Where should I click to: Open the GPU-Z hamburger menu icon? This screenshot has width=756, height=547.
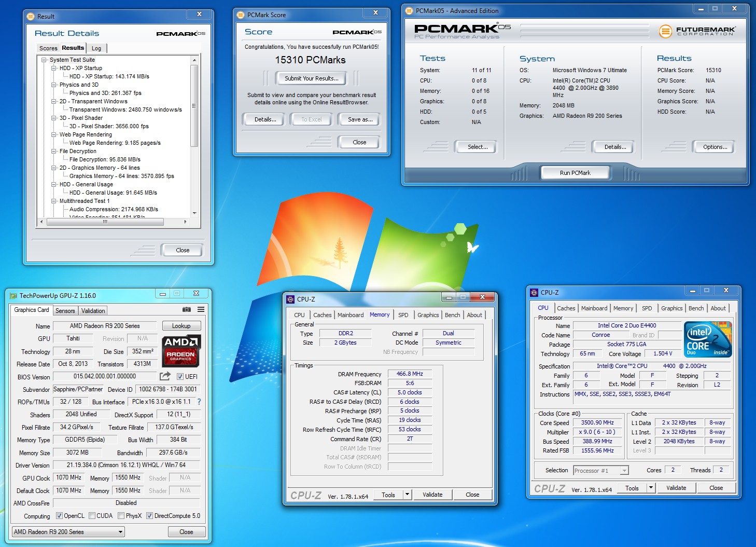click(x=201, y=309)
